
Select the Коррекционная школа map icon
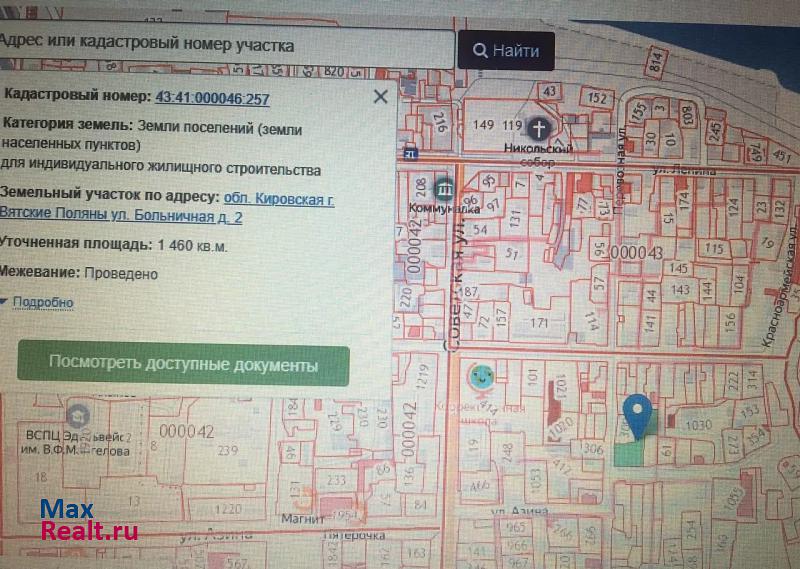click(480, 377)
